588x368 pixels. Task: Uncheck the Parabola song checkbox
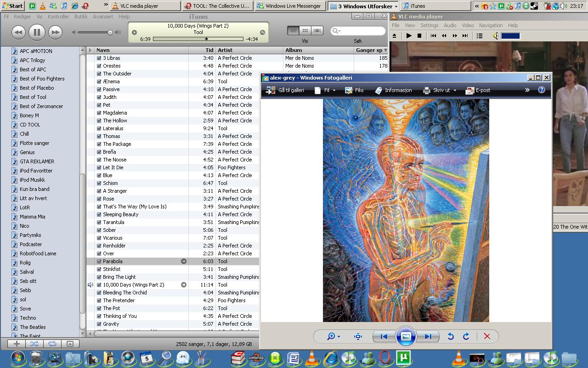[99, 261]
